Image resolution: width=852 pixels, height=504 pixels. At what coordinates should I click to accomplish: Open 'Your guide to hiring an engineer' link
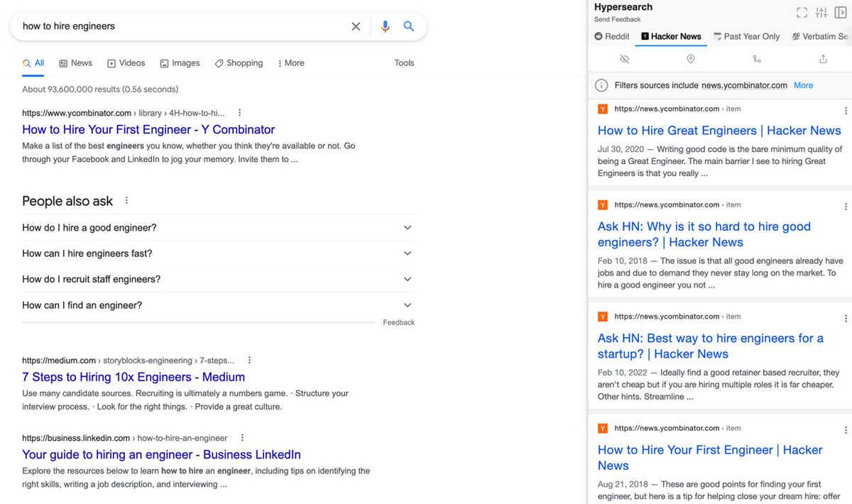click(x=161, y=454)
